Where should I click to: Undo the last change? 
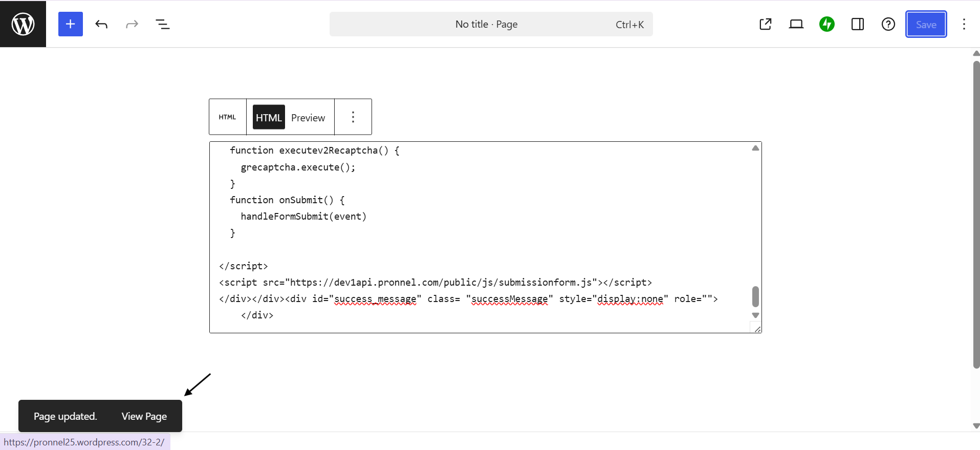[101, 24]
